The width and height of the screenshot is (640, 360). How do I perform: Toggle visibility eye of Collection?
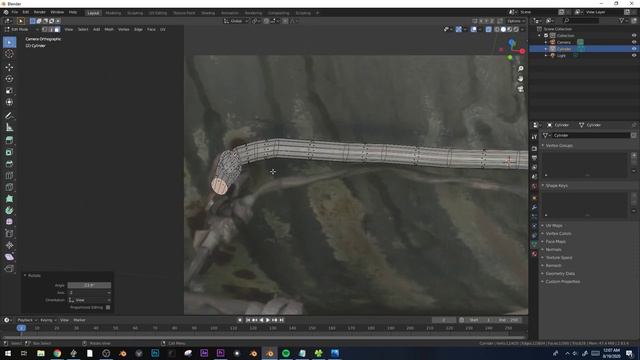coord(634,36)
